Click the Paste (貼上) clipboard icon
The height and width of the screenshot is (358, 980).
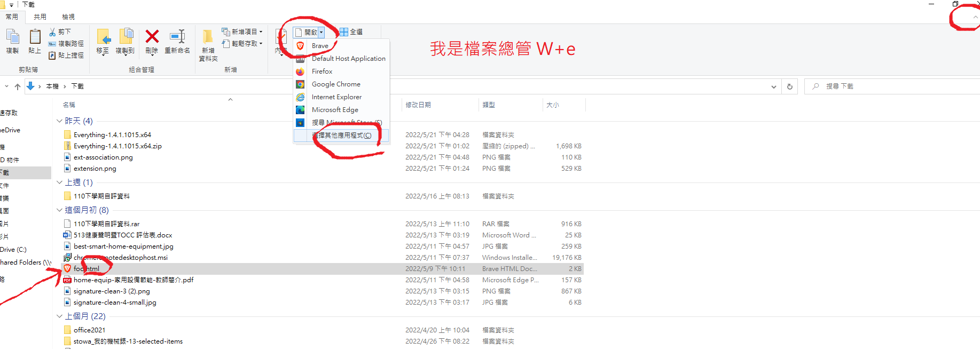[x=35, y=37]
